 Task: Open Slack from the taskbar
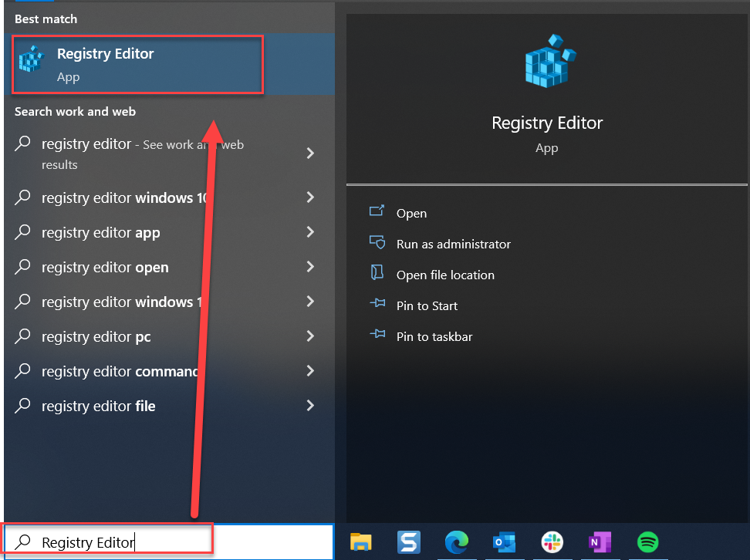[552, 543]
